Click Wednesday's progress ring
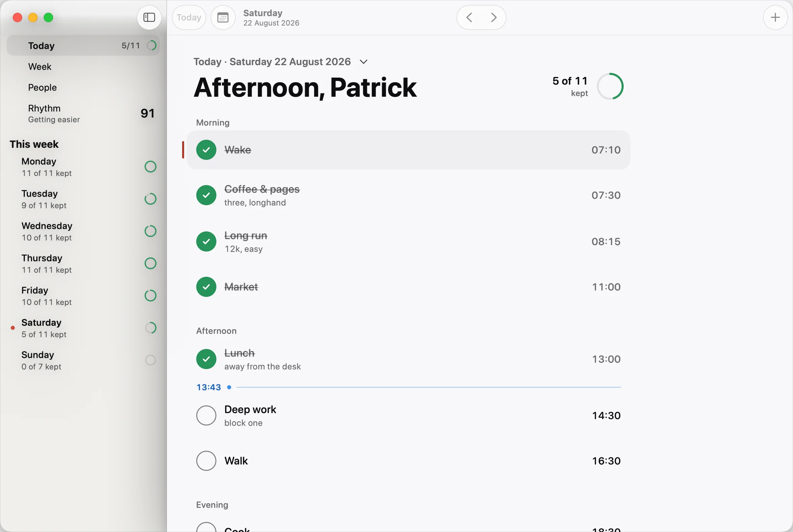This screenshot has height=532, width=793. click(x=151, y=231)
